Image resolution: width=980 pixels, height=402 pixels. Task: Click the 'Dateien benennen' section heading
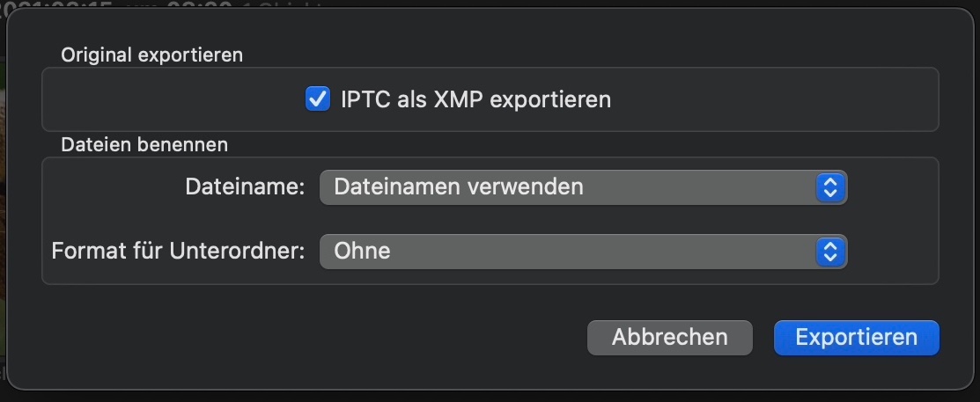coord(144,144)
